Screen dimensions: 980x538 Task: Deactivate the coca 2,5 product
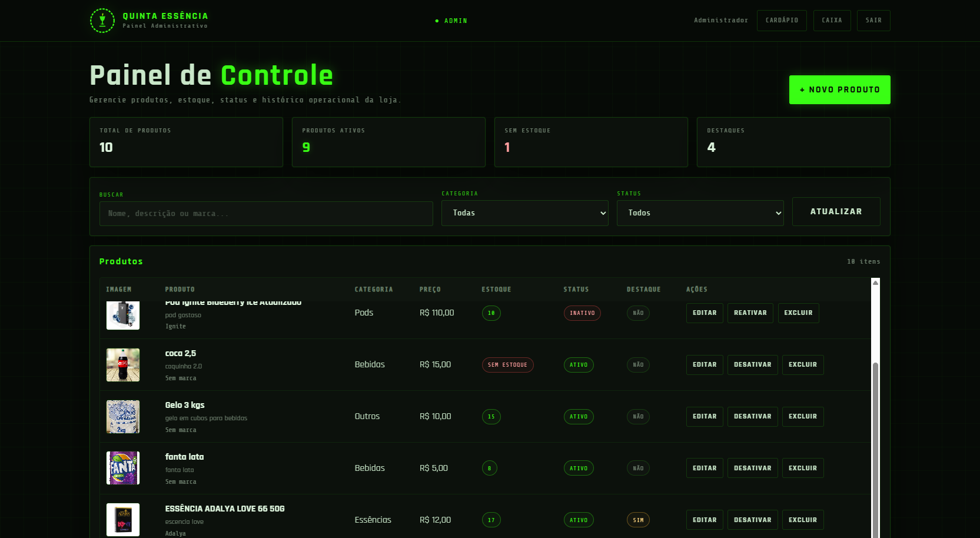click(x=752, y=365)
